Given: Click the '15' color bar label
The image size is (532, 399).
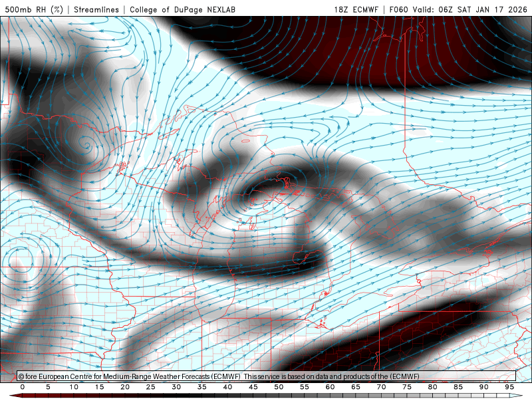Looking at the screenshot, I should (x=99, y=387).
